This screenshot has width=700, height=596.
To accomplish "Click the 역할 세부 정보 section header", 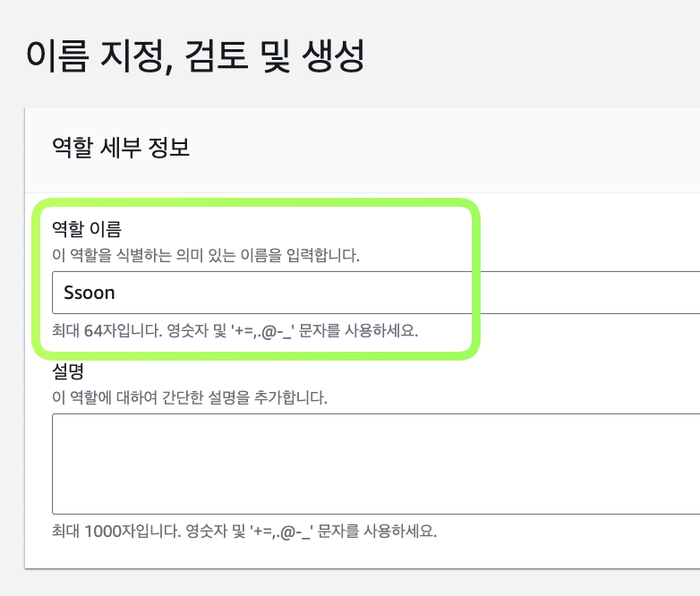I will tap(121, 148).
